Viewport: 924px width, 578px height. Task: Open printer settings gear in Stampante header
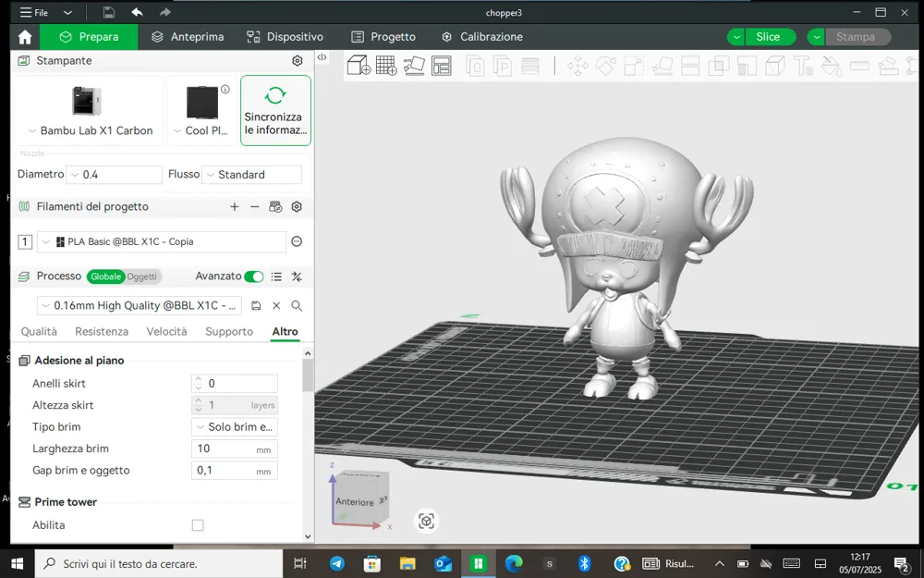(x=297, y=61)
